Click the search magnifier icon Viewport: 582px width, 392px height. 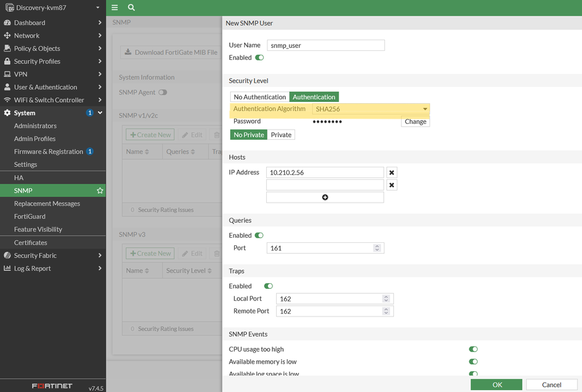click(131, 8)
